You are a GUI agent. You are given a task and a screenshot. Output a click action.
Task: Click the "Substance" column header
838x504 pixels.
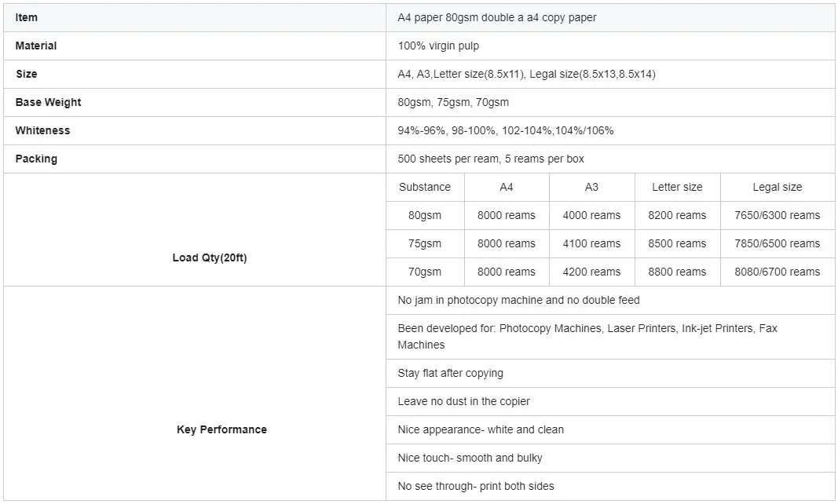tap(425, 187)
